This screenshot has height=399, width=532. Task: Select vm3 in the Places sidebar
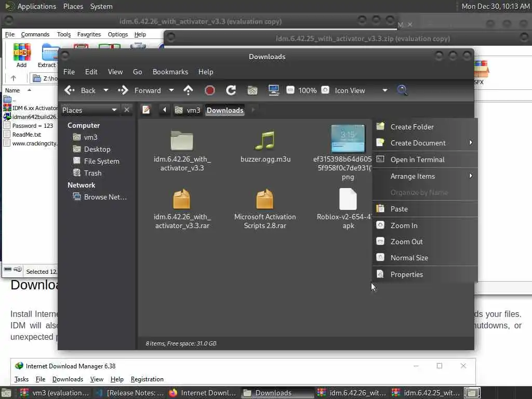tap(85, 137)
